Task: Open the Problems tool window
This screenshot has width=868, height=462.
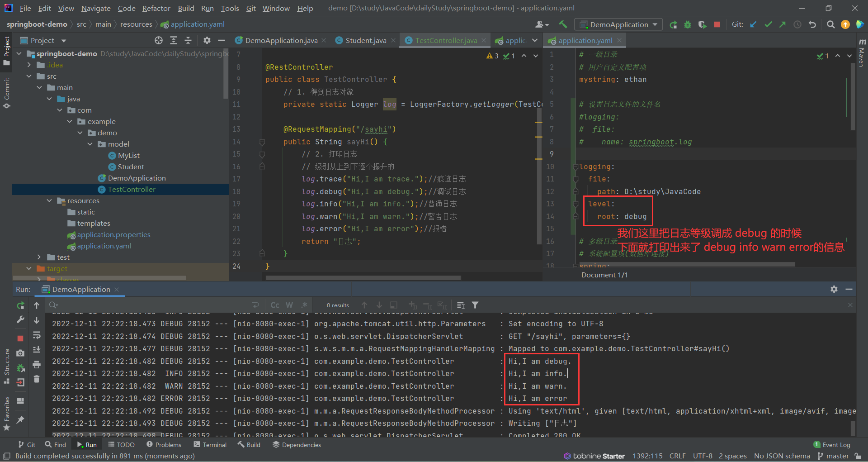Action: click(x=164, y=445)
